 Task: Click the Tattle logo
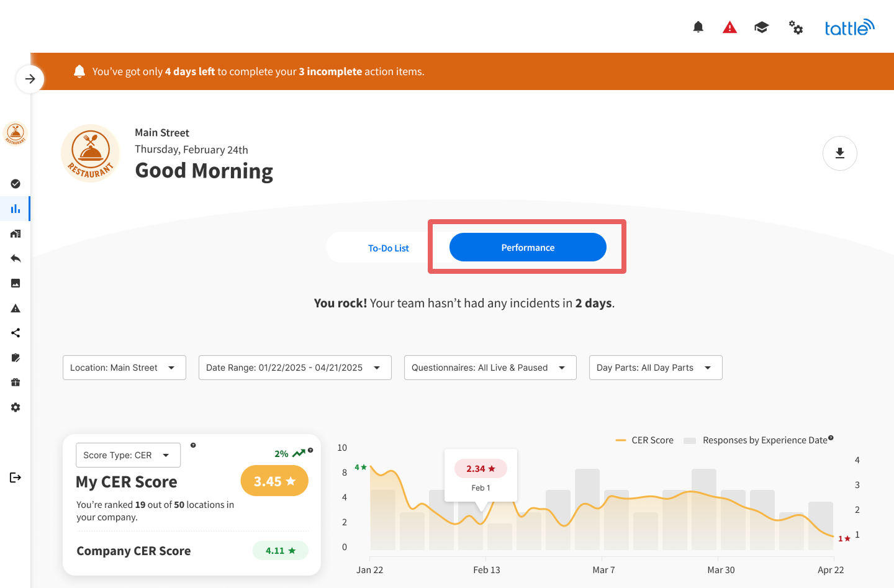(x=849, y=27)
